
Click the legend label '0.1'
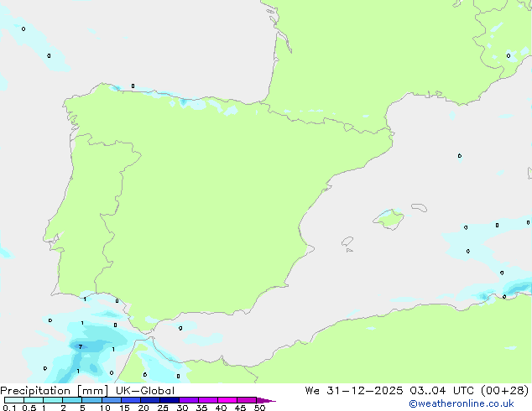pyautogui.click(x=9, y=408)
